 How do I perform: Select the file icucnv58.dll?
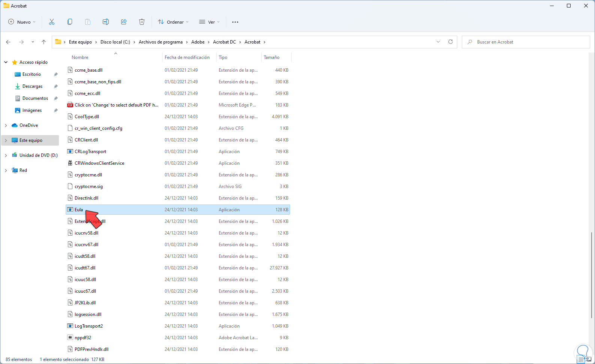click(178, 233)
